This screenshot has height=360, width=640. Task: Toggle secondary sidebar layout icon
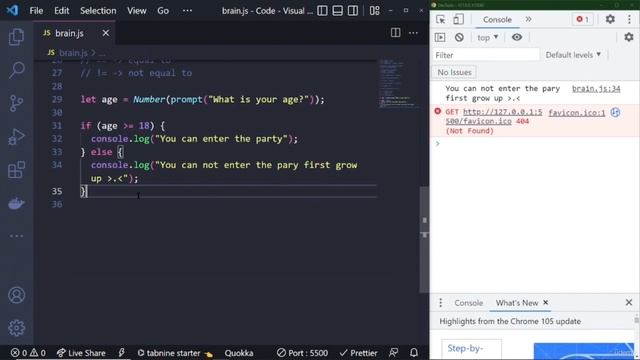tap(353, 11)
